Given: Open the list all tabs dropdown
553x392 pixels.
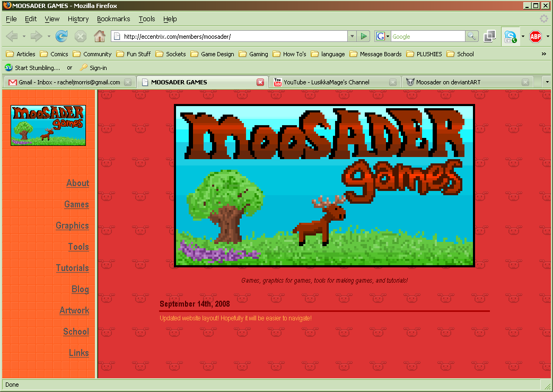Looking at the screenshot, I should point(547,82).
